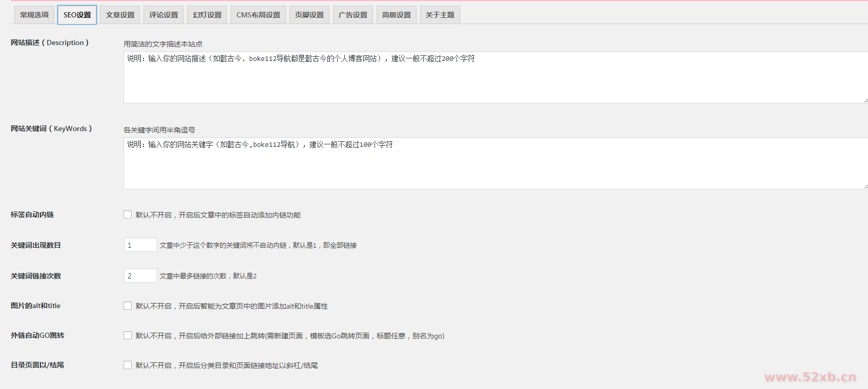
Task: Toggle the 外链自动GO跳转 checkbox
Action: point(128,335)
